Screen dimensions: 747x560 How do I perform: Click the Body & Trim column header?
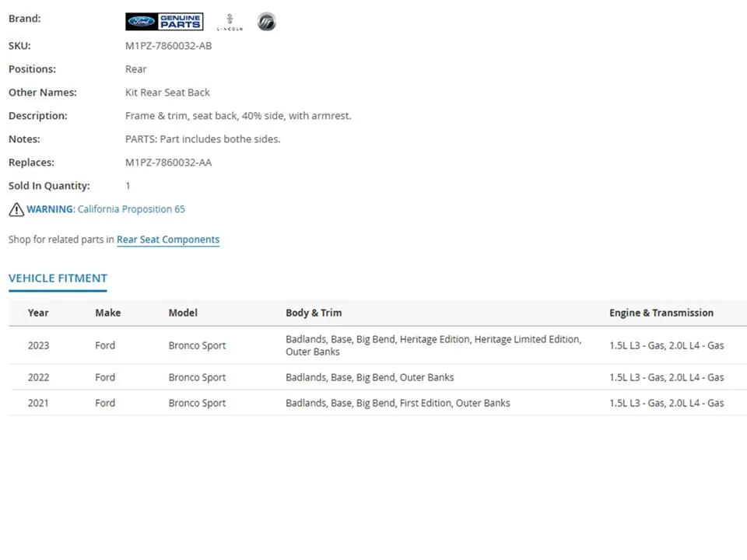[x=314, y=313]
